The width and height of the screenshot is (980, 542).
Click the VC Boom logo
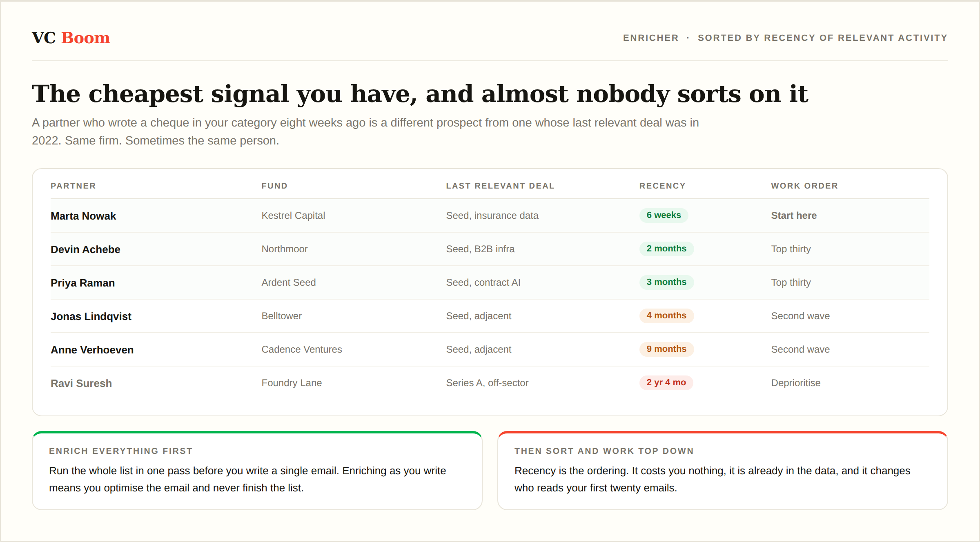(x=71, y=38)
